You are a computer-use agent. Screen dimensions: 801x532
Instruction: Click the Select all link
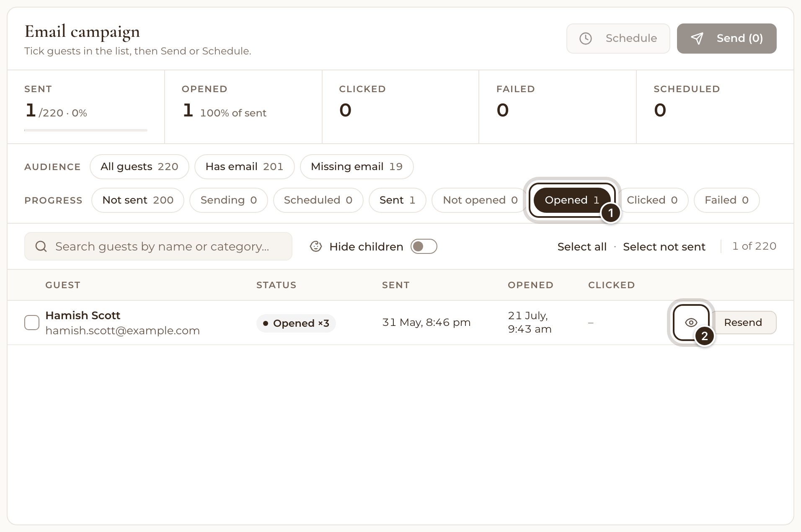point(582,247)
